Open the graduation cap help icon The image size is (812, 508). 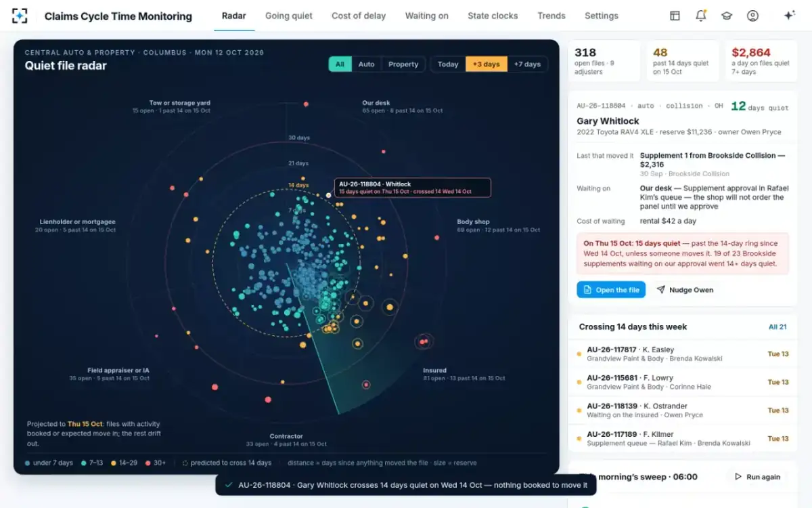(727, 16)
